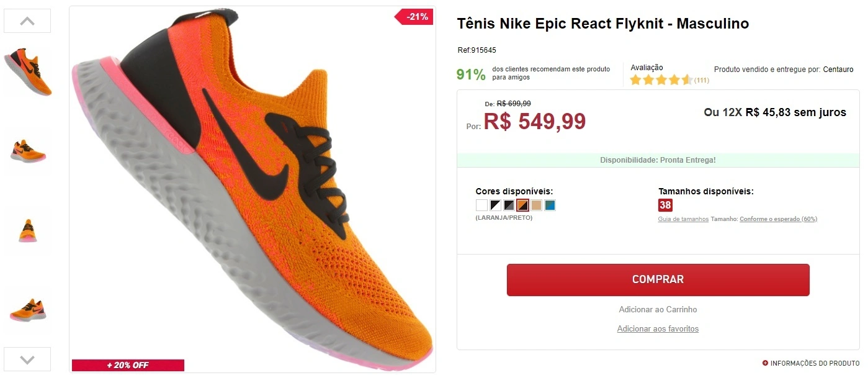
Task: Open the Guia de tamanhos link
Action: click(x=682, y=219)
